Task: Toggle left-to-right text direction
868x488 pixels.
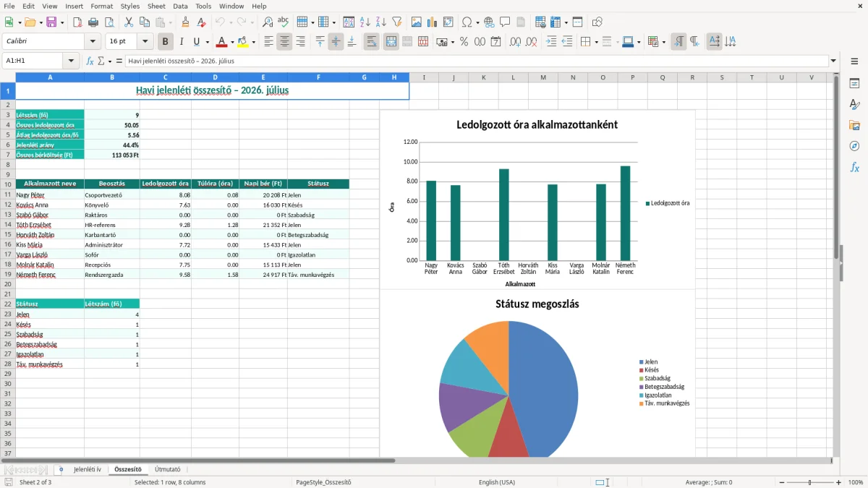Action: [x=678, y=42]
